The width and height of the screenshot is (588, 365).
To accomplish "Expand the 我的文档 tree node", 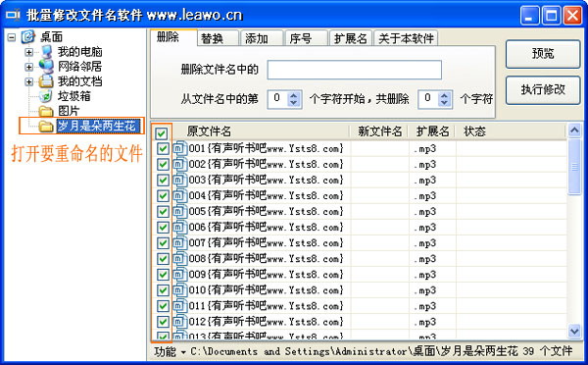I will coord(28,81).
